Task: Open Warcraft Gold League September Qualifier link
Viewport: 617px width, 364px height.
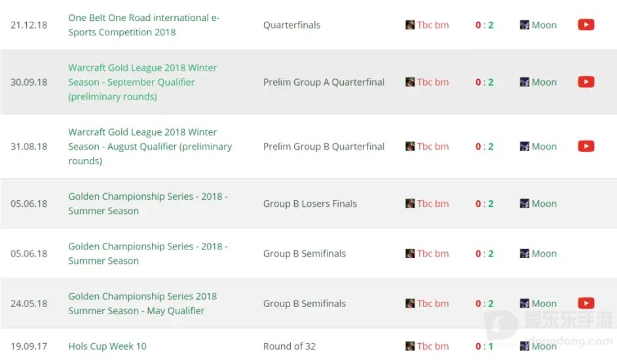Action: click(142, 82)
